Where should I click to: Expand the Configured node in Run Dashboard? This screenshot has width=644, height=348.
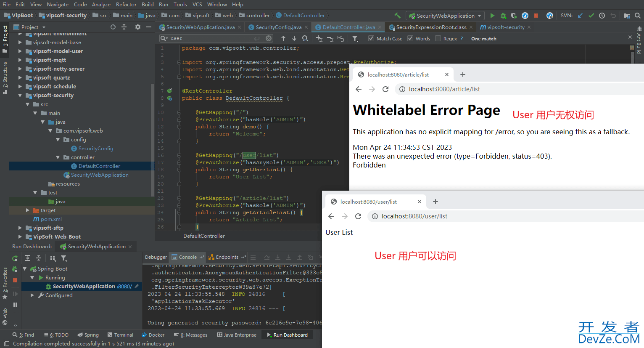click(32, 295)
